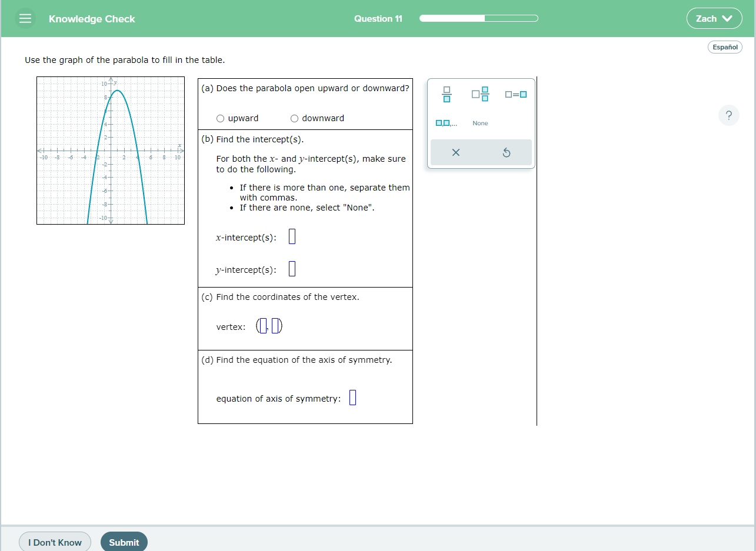
Task: Undo with the circular arrow icon
Action: point(507,152)
